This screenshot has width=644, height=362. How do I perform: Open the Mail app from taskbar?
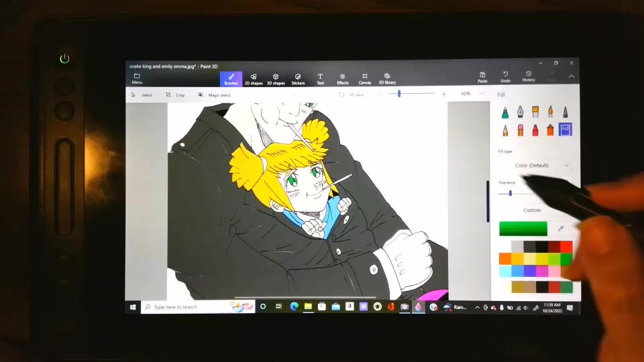(335, 306)
